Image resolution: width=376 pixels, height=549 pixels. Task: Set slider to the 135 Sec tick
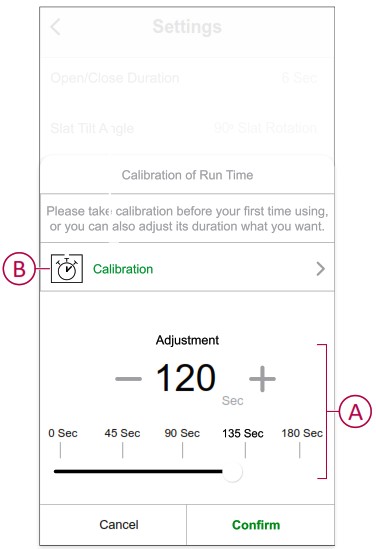(245, 450)
